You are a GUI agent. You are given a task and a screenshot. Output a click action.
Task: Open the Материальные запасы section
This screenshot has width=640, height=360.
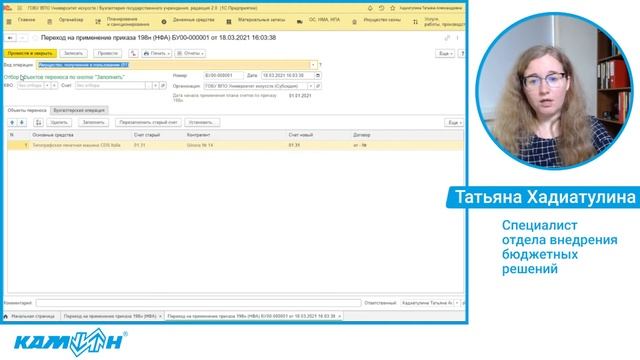[x=262, y=20]
